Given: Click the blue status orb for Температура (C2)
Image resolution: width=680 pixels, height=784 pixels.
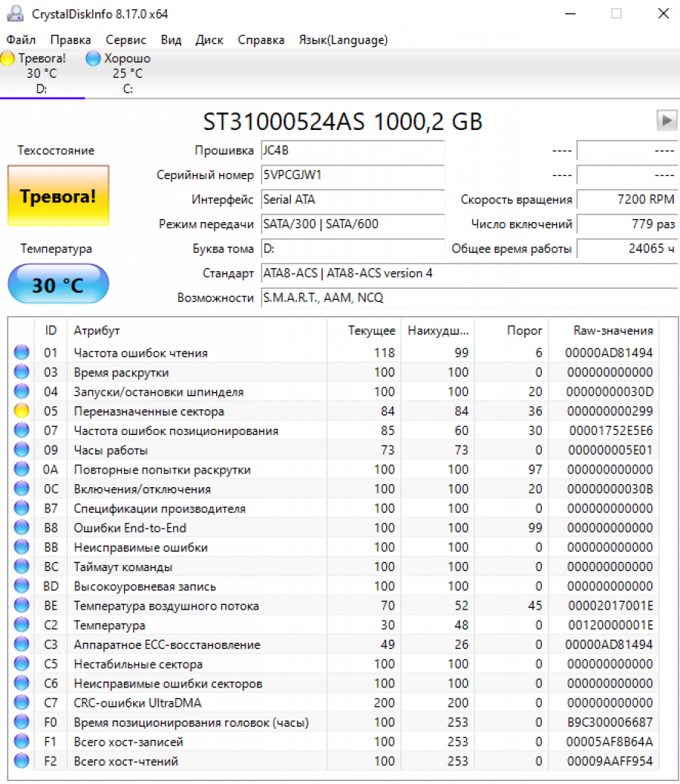Looking at the screenshot, I should pos(21,625).
